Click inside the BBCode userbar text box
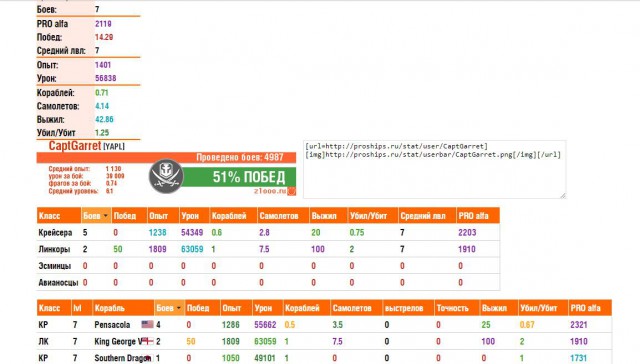The height and width of the screenshot is (364, 640). coord(434,169)
